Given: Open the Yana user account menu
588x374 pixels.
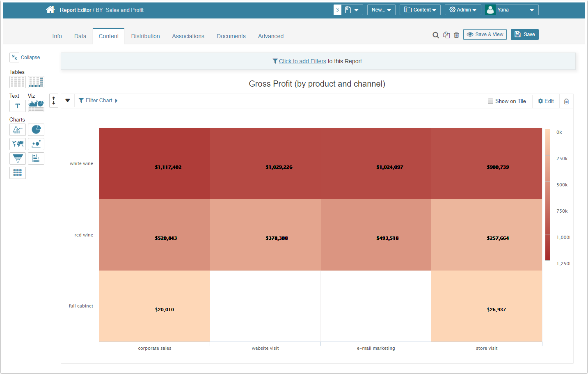Looking at the screenshot, I should pos(512,10).
